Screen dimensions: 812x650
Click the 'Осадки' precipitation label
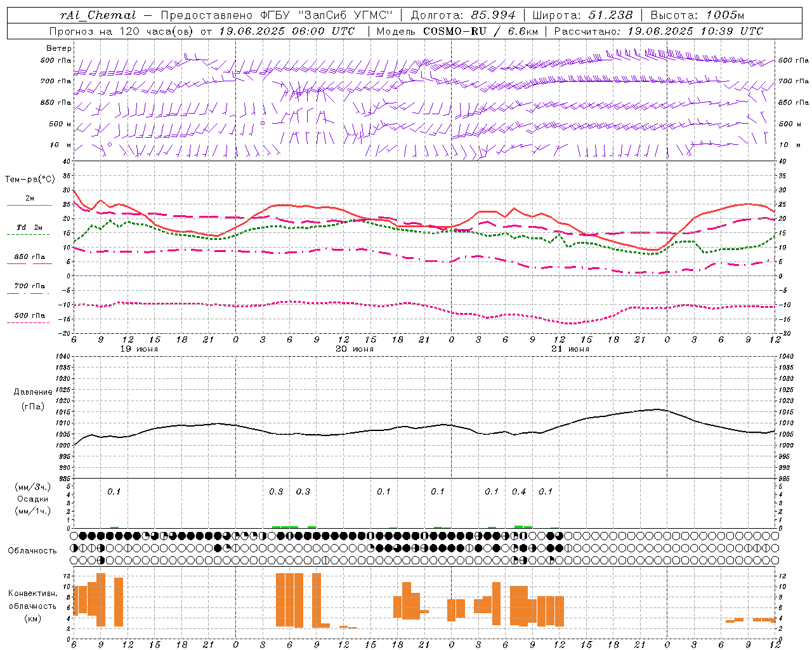click(x=33, y=499)
